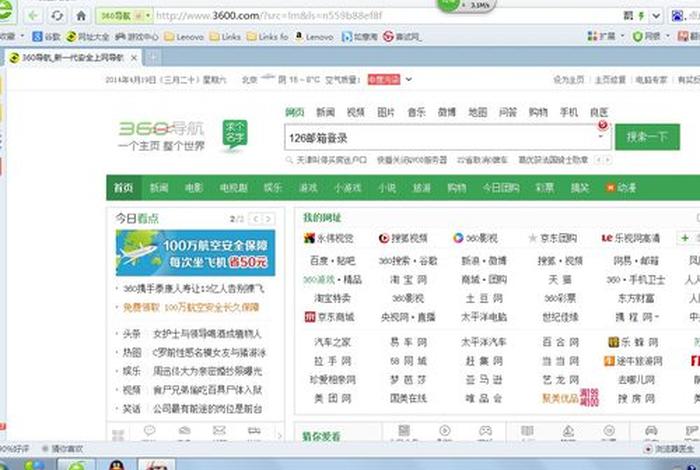Open 浏览器医生 in the status bar

(x=671, y=449)
